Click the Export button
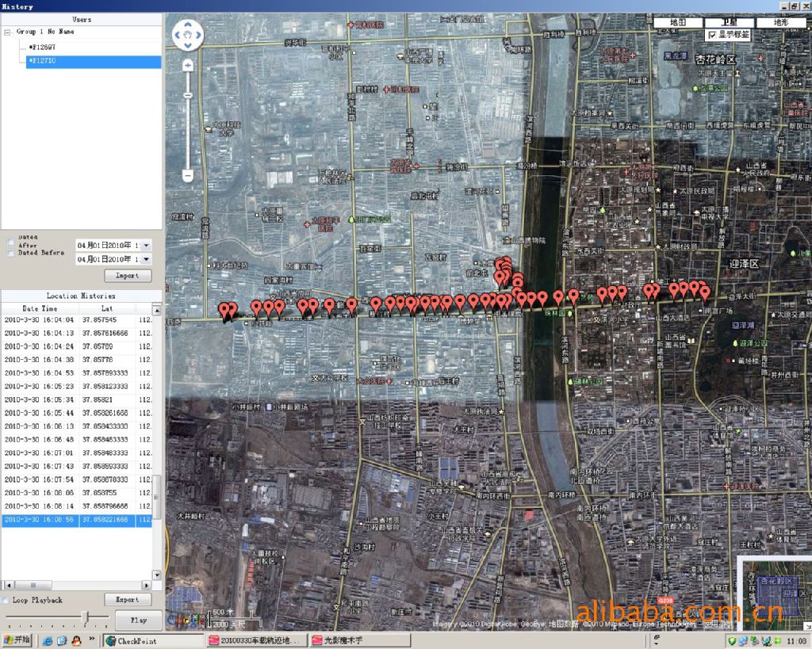 pyautogui.click(x=127, y=600)
